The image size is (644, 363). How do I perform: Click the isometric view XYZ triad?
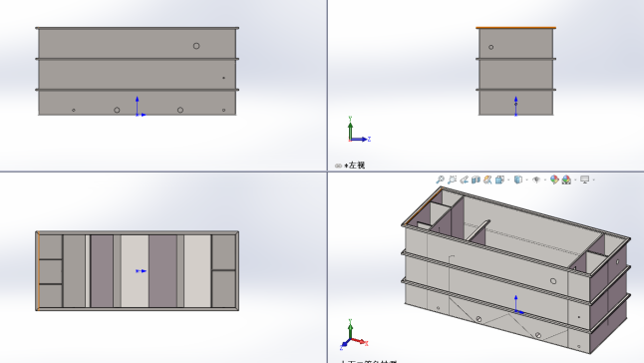click(354, 334)
